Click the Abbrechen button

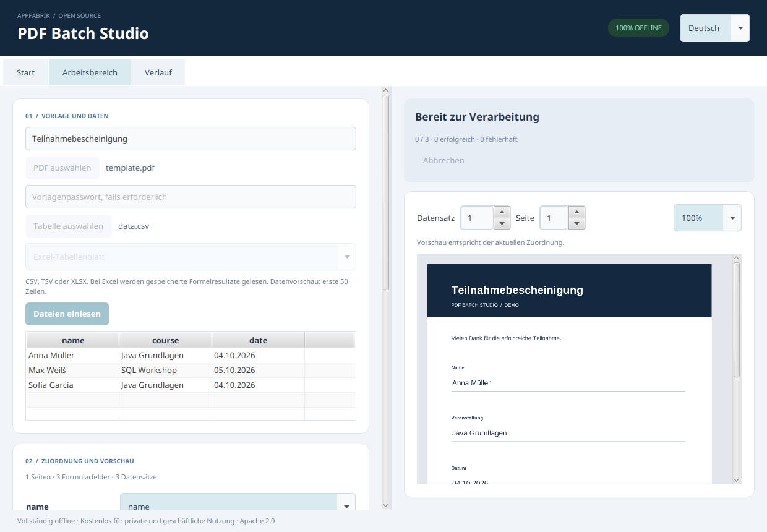(x=443, y=160)
